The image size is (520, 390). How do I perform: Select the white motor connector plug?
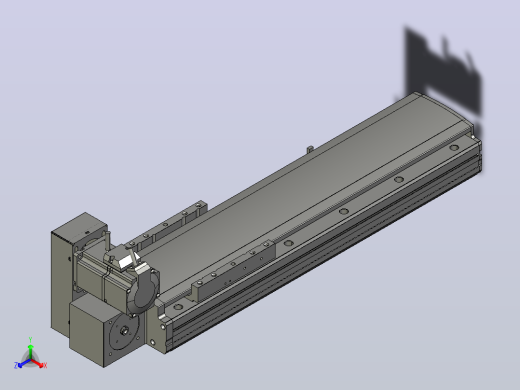click(x=127, y=259)
